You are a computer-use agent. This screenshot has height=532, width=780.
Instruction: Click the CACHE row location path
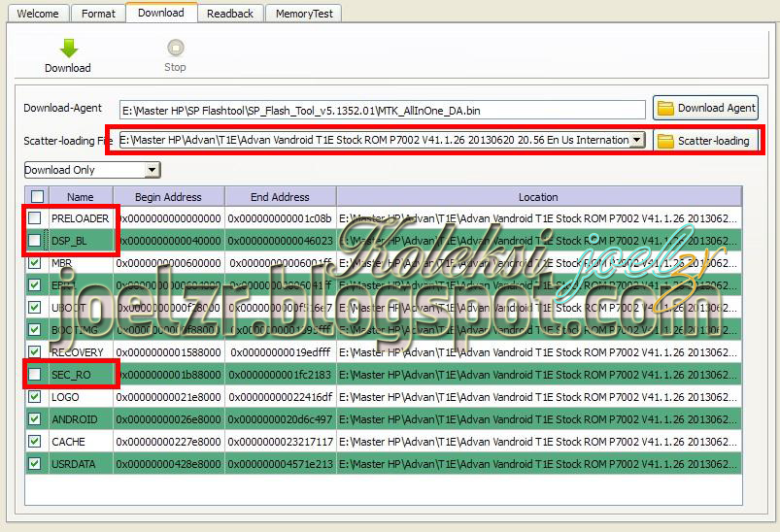[x=539, y=442]
